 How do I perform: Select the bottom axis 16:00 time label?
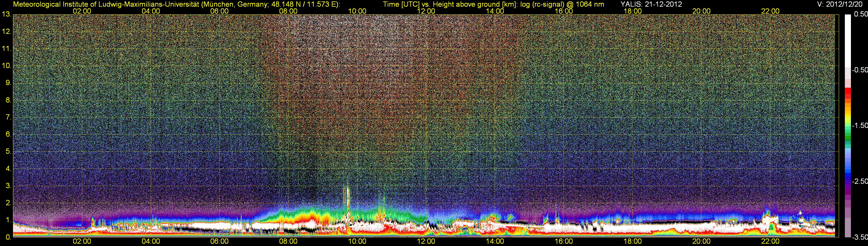(x=564, y=241)
